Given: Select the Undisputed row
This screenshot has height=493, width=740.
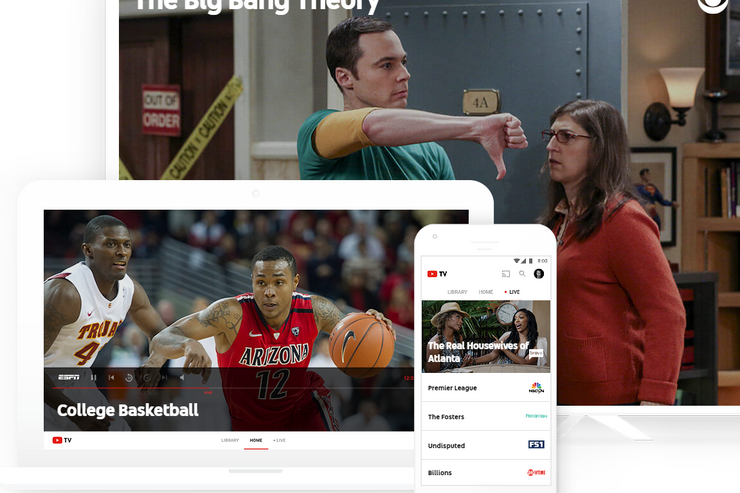Looking at the screenshot, I should 486,445.
